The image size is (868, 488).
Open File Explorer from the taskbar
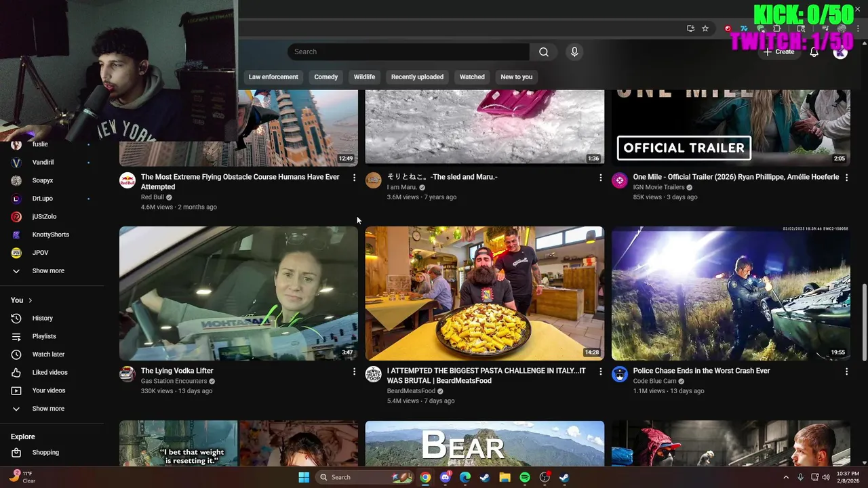pos(505,477)
